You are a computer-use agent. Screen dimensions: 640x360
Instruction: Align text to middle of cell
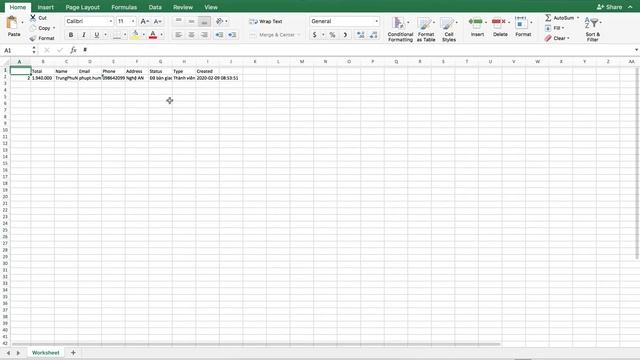point(191,21)
